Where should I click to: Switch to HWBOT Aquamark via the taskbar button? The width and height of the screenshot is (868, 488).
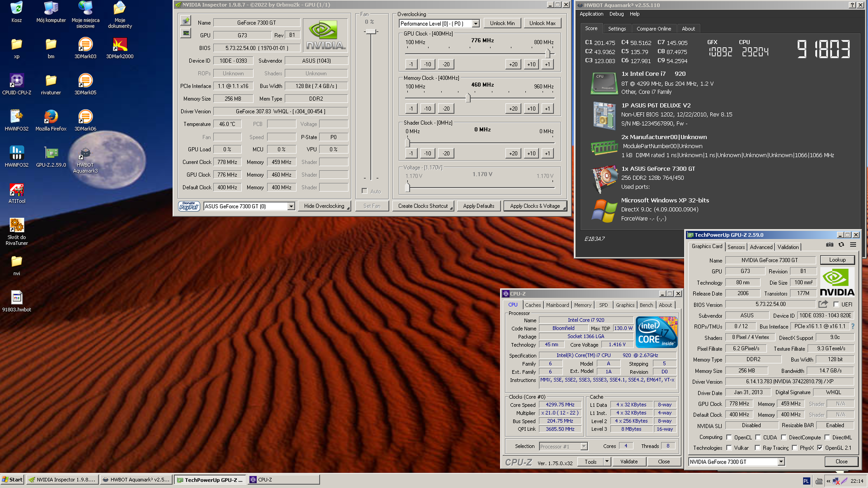(136, 479)
